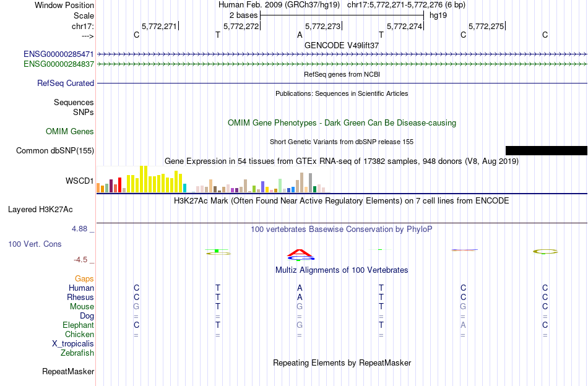The height and width of the screenshot is (386, 588).
Task: Click the GENCODE V49lift37 track title
Action: [x=342, y=45]
